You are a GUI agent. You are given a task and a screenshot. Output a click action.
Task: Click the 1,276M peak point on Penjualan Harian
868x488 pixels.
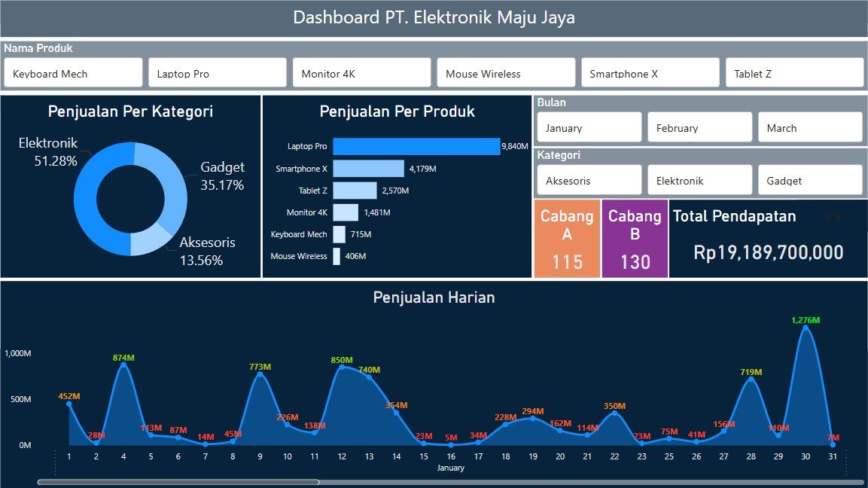(806, 328)
